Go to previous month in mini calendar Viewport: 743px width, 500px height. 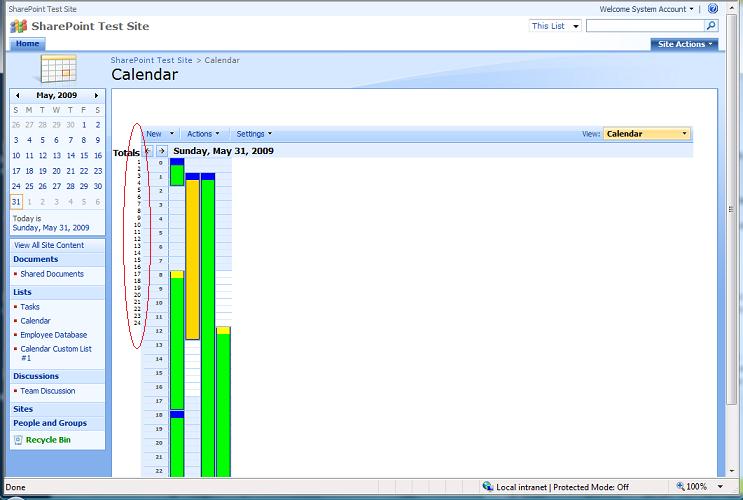[18, 96]
